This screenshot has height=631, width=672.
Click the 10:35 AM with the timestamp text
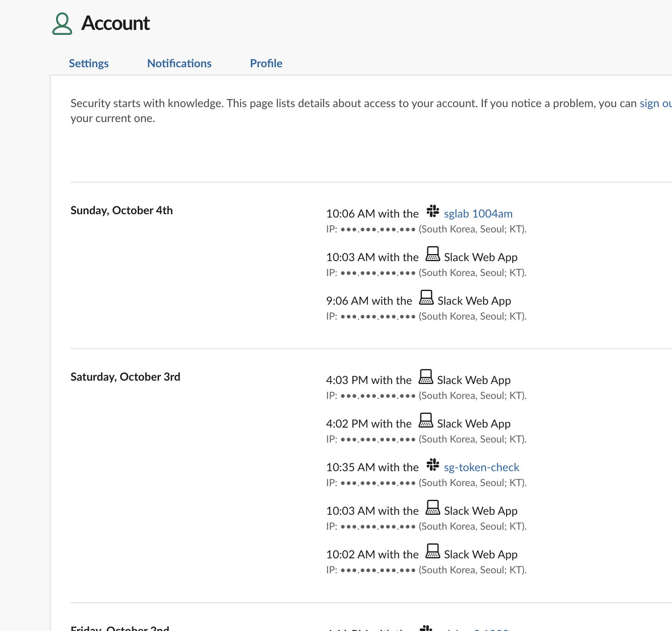(373, 467)
